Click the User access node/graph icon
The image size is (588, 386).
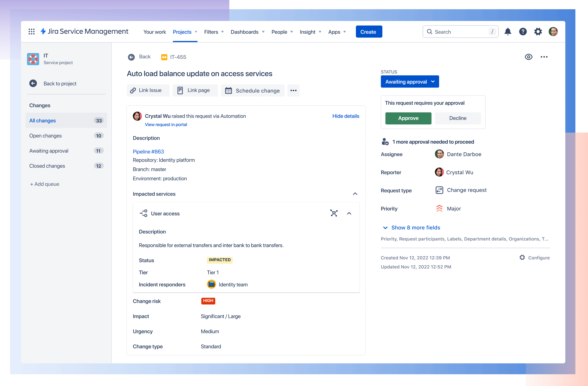[x=334, y=213]
